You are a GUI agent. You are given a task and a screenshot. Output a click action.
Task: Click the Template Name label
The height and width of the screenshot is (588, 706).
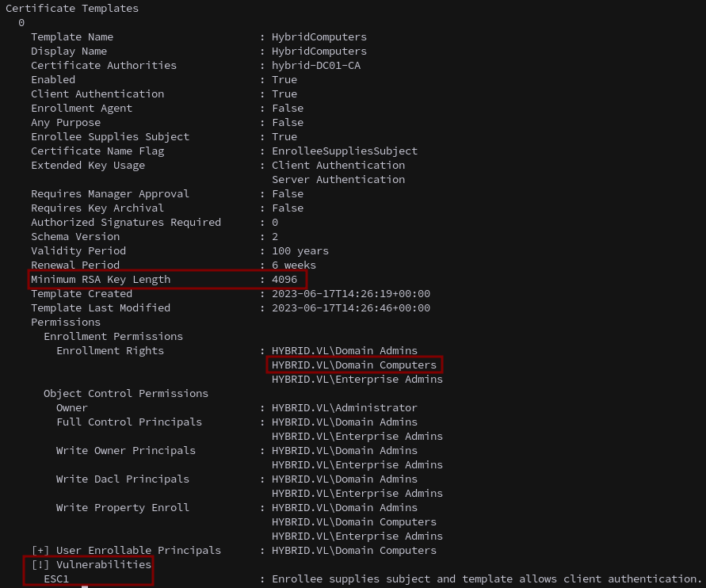pyautogui.click(x=72, y=37)
